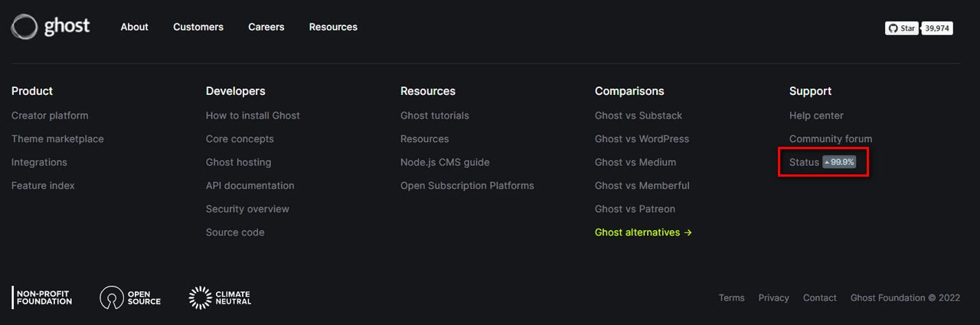Image resolution: width=980 pixels, height=325 pixels.
Task: Compare Ghost vs Medium
Action: click(635, 162)
